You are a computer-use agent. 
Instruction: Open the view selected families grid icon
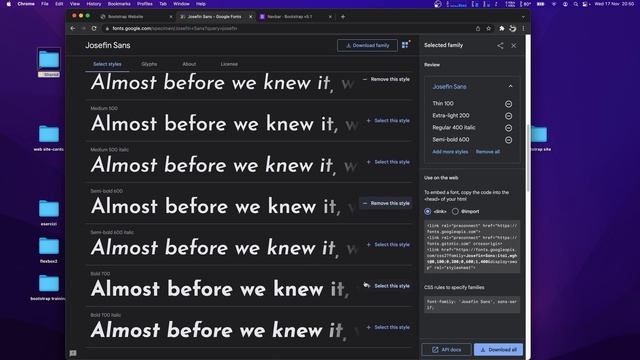tap(405, 45)
